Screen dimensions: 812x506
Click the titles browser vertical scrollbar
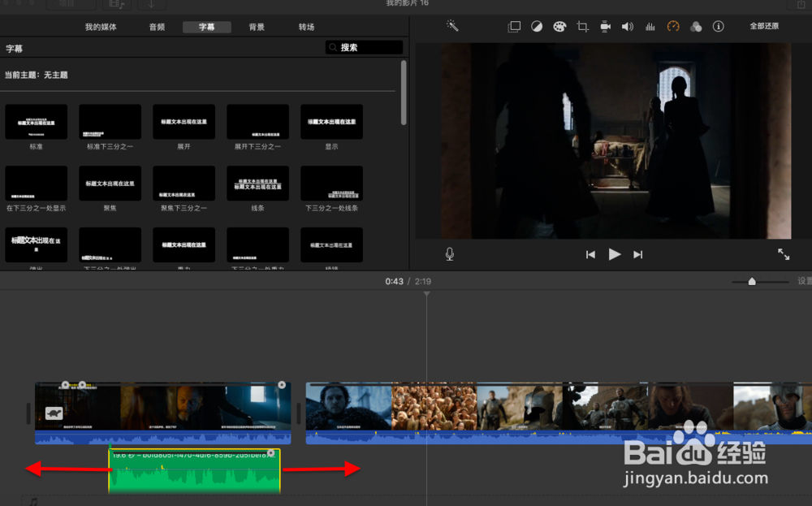(x=404, y=93)
